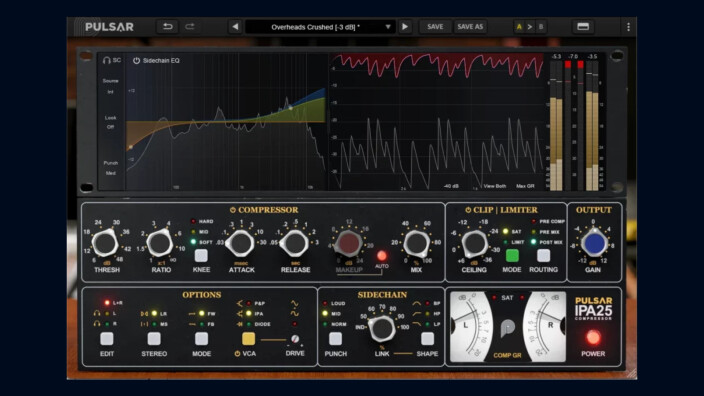Image resolution: width=704 pixels, height=396 pixels.
Task: Click the SAVE AS button
Action: tap(470, 26)
